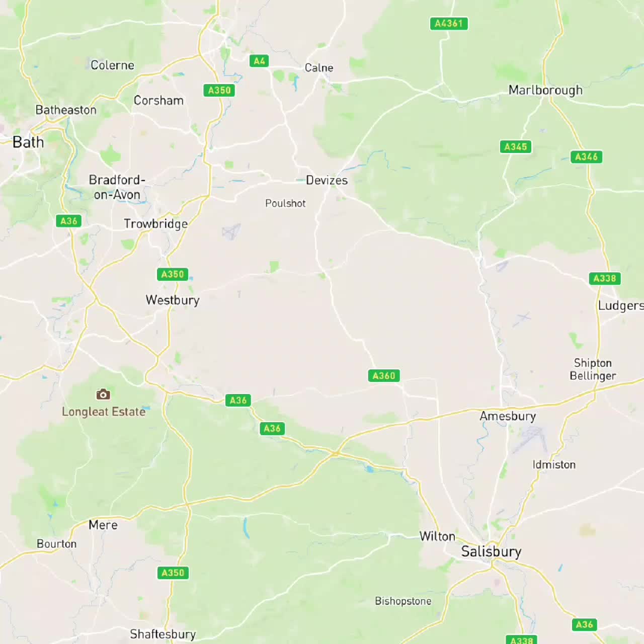Select the Bath city label
The width and height of the screenshot is (644, 644).
[28, 142]
